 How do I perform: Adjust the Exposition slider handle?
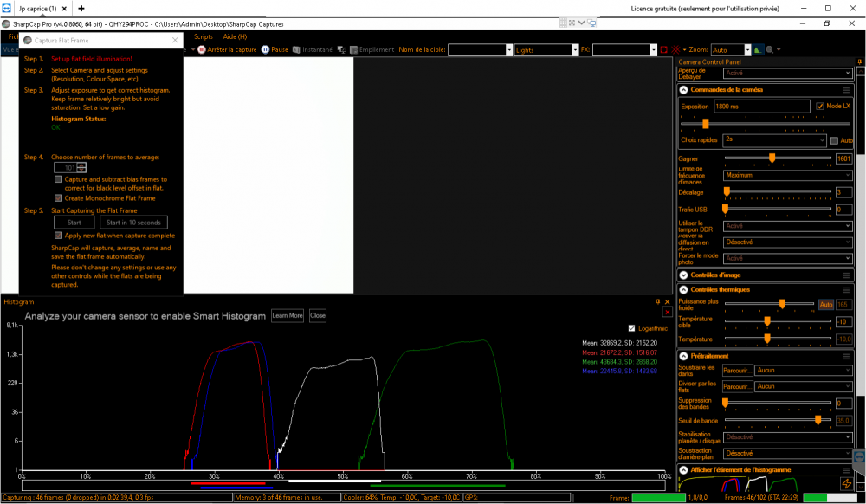(705, 123)
